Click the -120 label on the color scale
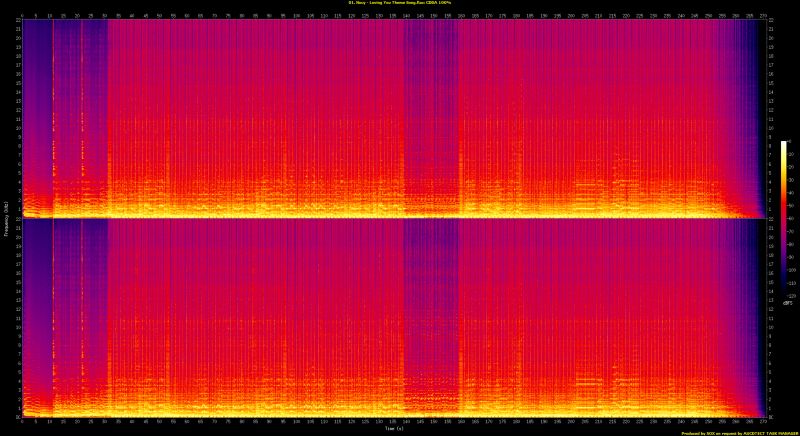This screenshot has height=436, width=800. point(791,296)
